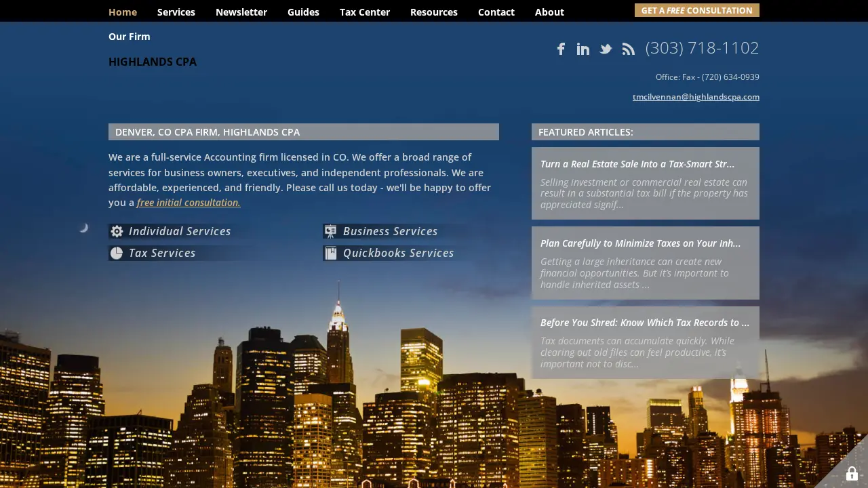Screen dimensions: 868x488
Task: Open the Services menu
Action: tap(176, 12)
